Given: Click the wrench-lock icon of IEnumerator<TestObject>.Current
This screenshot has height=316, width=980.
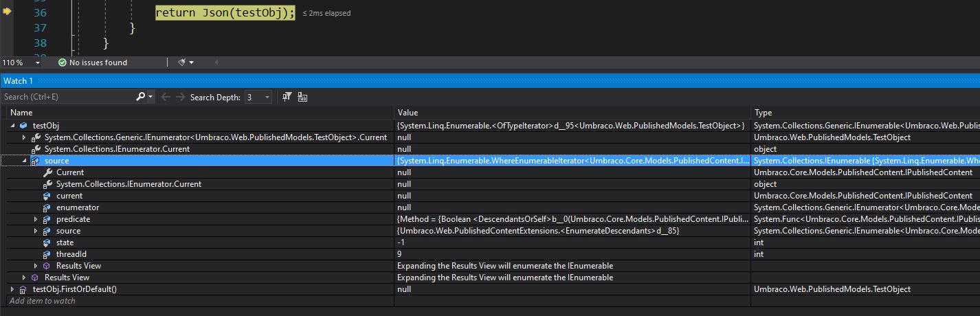Looking at the screenshot, I should click(36, 137).
